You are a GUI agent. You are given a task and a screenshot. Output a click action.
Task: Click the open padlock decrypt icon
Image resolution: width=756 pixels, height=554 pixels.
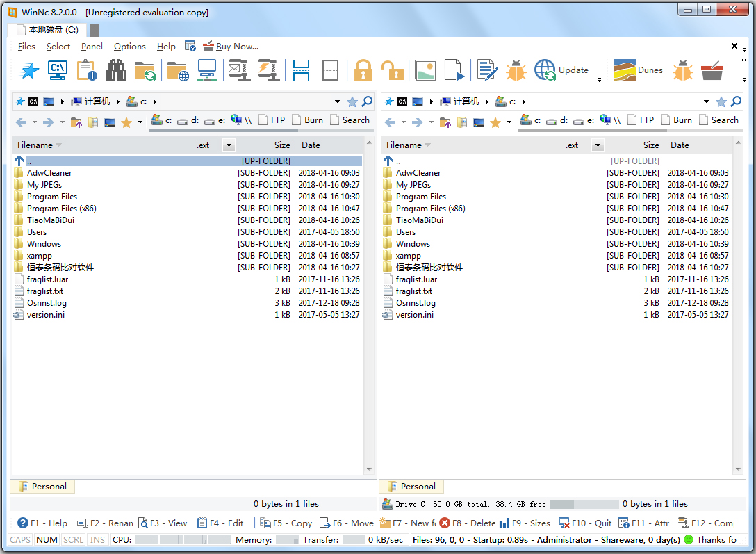393,70
